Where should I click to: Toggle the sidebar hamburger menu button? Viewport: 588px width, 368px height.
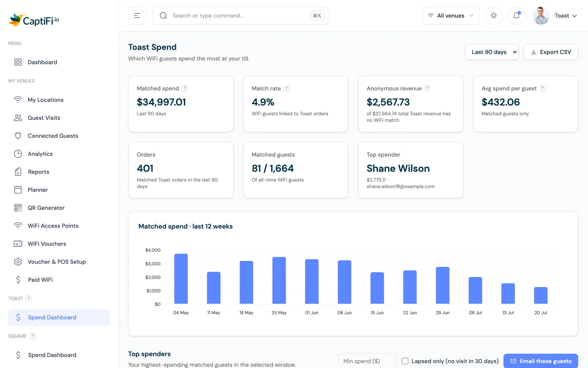[x=137, y=15]
